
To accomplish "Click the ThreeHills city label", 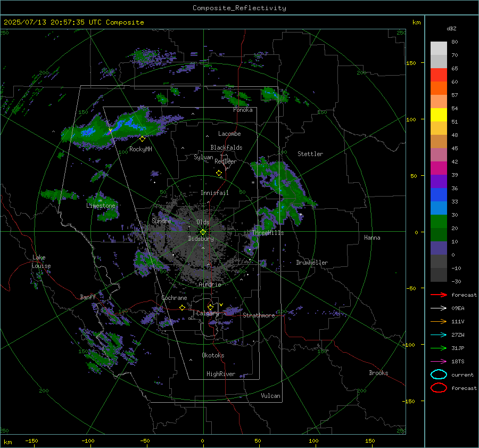I will pyautogui.click(x=268, y=233).
